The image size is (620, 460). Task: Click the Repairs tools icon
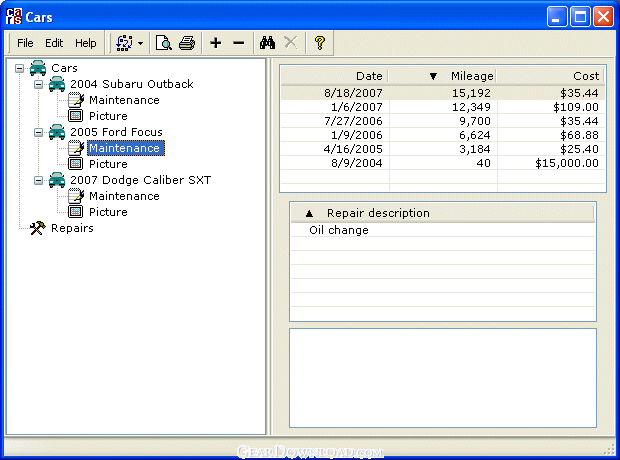pyautogui.click(x=38, y=228)
